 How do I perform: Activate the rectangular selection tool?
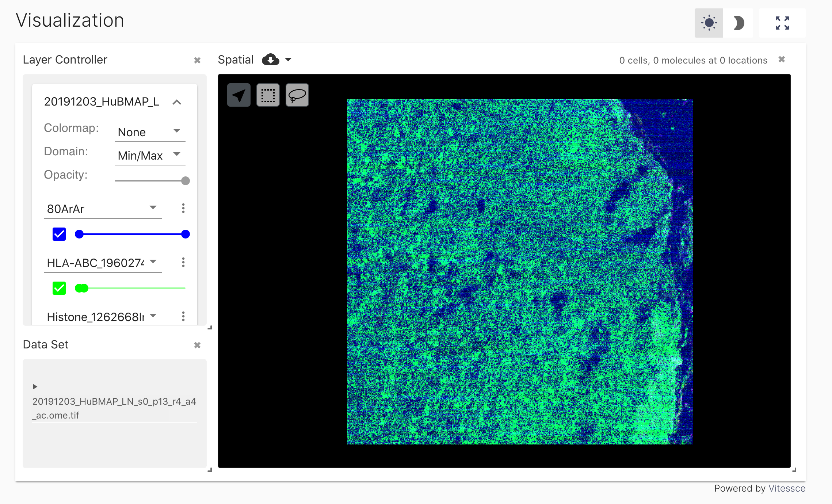point(268,95)
